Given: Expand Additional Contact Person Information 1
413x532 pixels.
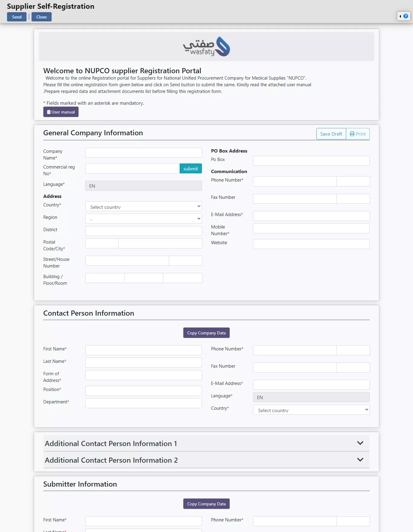Looking at the screenshot, I should coord(360,443).
